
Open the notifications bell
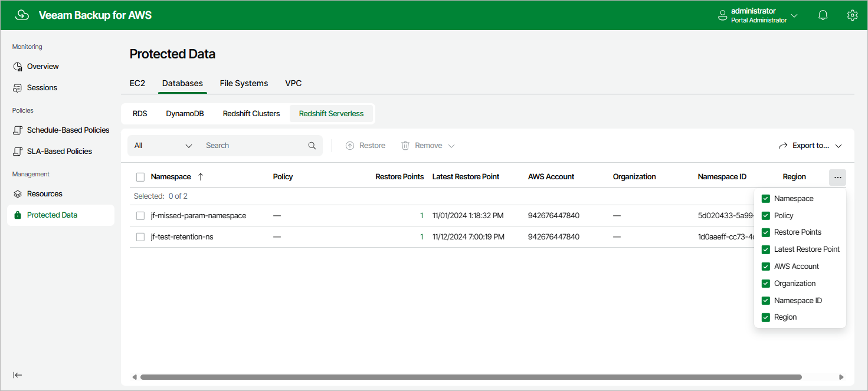pos(823,15)
